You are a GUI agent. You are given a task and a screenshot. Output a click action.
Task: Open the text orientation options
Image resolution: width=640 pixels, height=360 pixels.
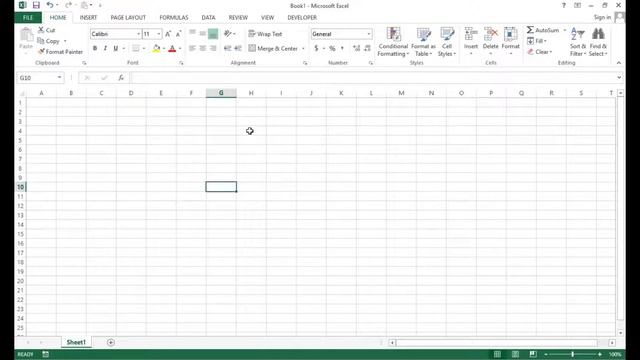pyautogui.click(x=228, y=34)
